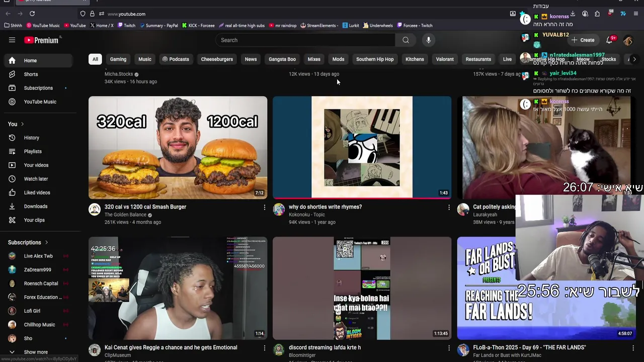This screenshot has height=362, width=644.
Task: Open Twitch bookmark in bookmarks bar
Action: coord(126,26)
